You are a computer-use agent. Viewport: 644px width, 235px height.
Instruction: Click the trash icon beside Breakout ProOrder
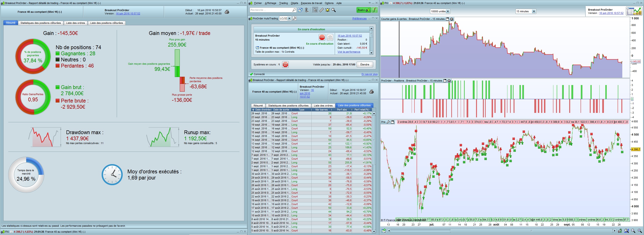point(330,38)
